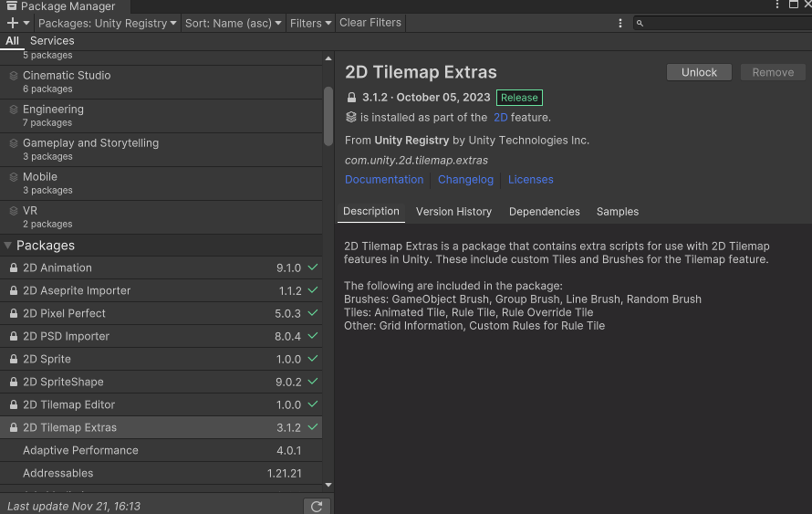Image resolution: width=812 pixels, height=514 pixels.
Task: Click the Unlock button
Action: coord(699,72)
